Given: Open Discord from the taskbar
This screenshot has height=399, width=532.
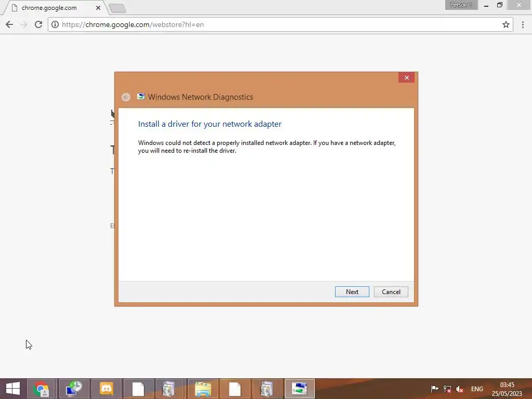Looking at the screenshot, I should [106, 389].
